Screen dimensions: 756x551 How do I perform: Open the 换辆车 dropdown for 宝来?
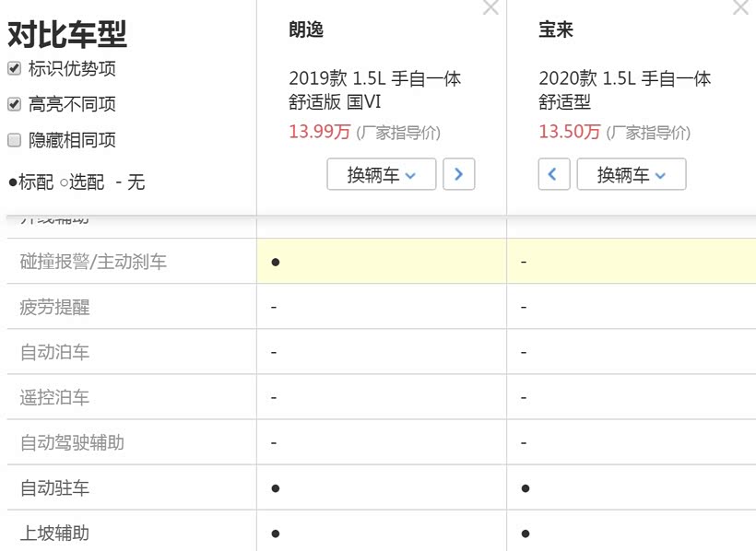pos(631,174)
